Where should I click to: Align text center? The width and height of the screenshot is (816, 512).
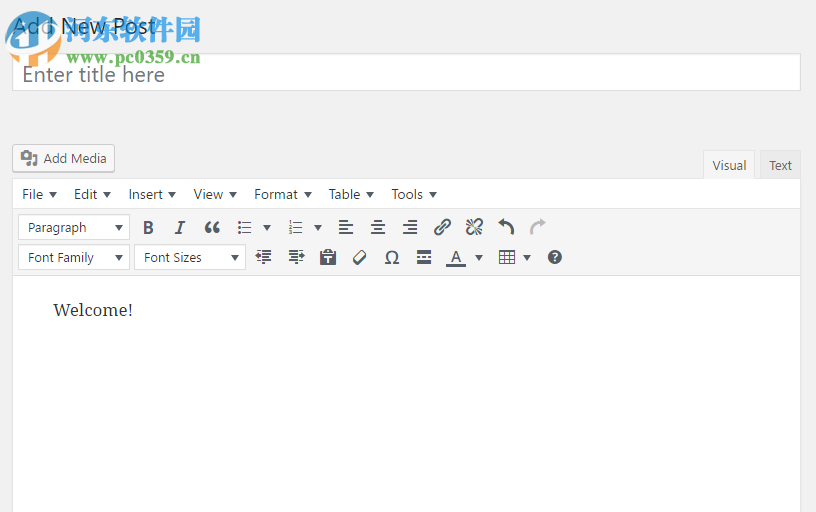pos(378,227)
